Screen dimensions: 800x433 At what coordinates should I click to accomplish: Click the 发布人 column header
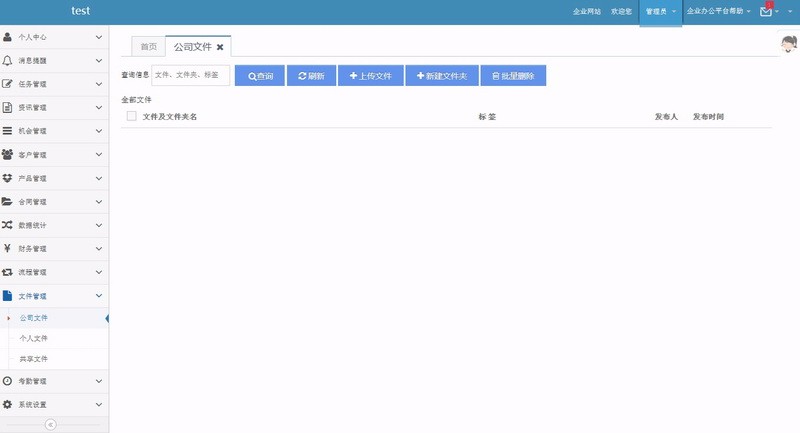click(x=666, y=117)
